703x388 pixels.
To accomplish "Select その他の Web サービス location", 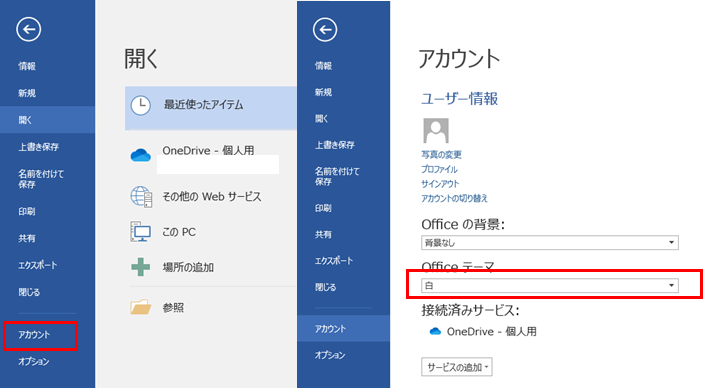I will pos(211,196).
